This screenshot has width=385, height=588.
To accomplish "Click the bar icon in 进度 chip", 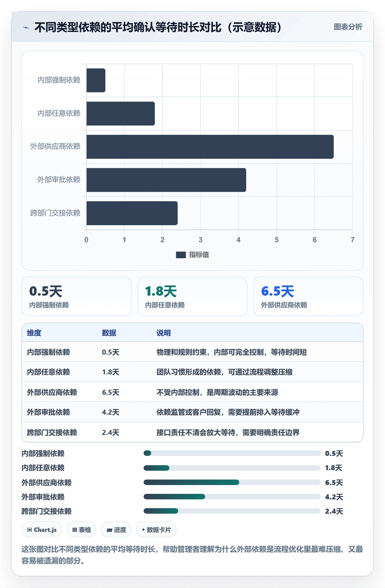I will tap(109, 530).
